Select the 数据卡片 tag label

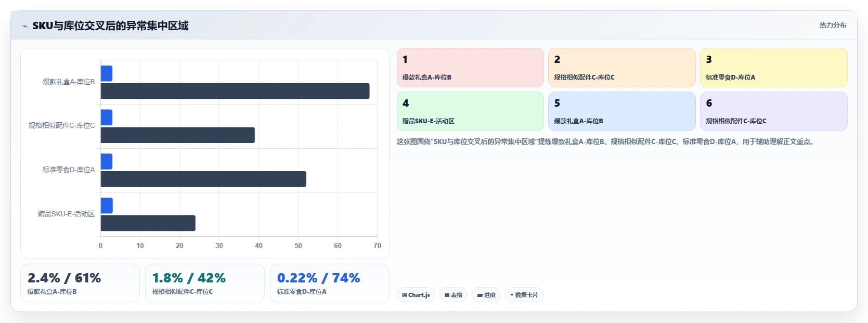526,295
